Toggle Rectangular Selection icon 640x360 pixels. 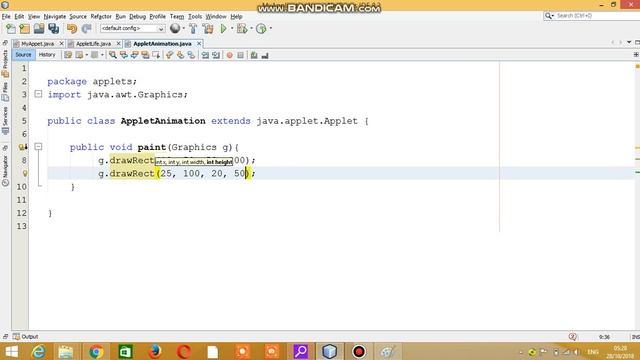(156, 55)
